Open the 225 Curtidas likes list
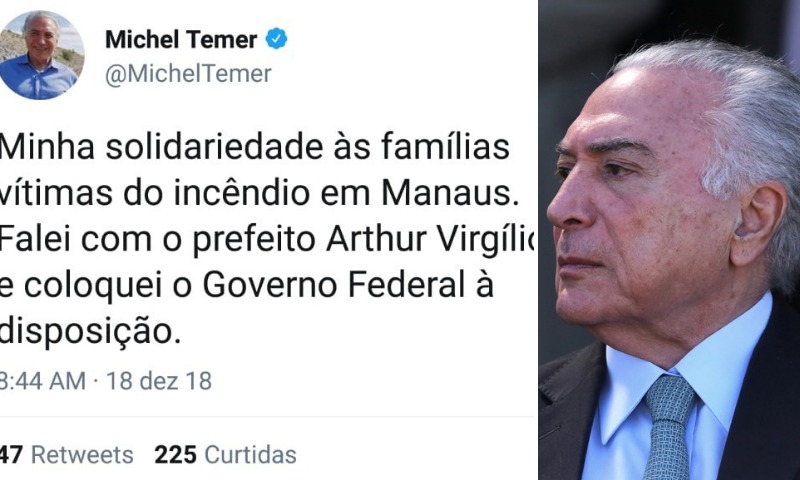The image size is (800, 480). pyautogui.click(x=226, y=454)
